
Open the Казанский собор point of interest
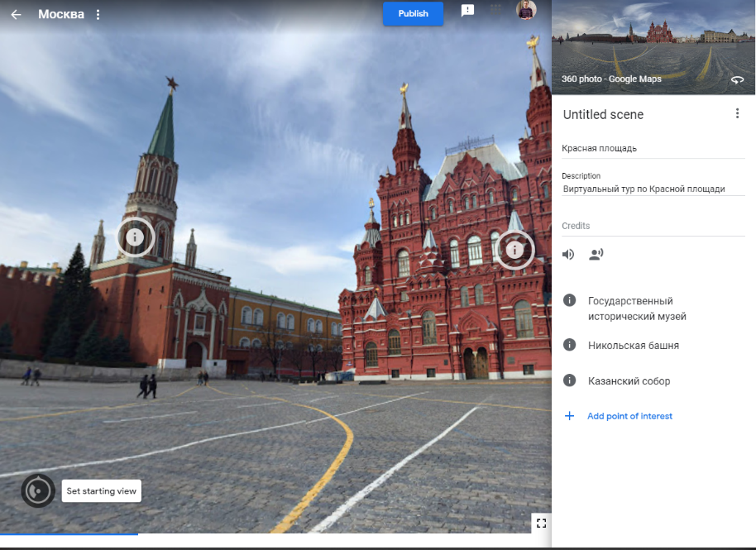[629, 381]
